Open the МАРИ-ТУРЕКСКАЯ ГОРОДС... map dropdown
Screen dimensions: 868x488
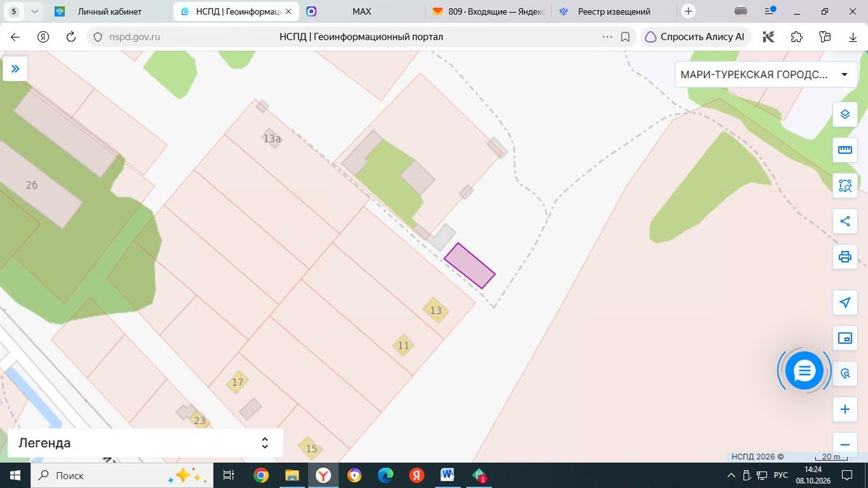coord(766,74)
